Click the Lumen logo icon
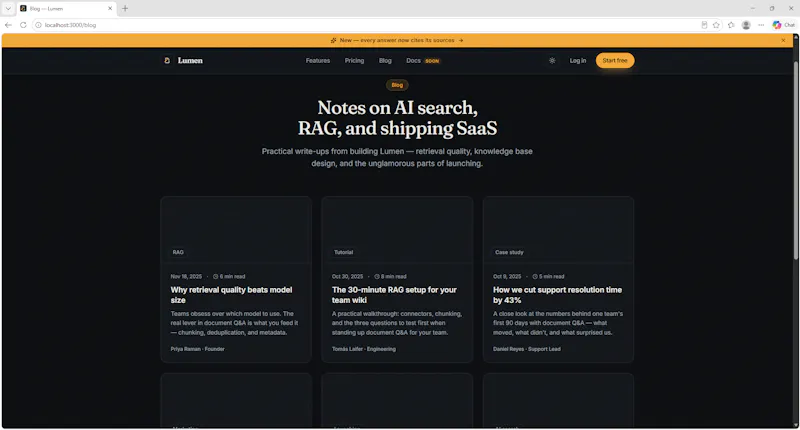The height and width of the screenshot is (430, 800). [167, 61]
